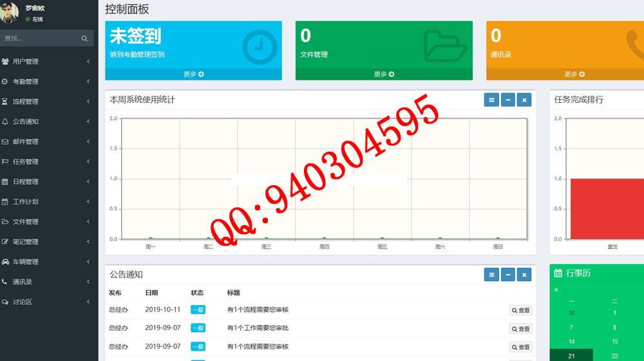Click the list menu icon in 公告通知 panel
This screenshot has width=644, height=361.
[x=491, y=275]
